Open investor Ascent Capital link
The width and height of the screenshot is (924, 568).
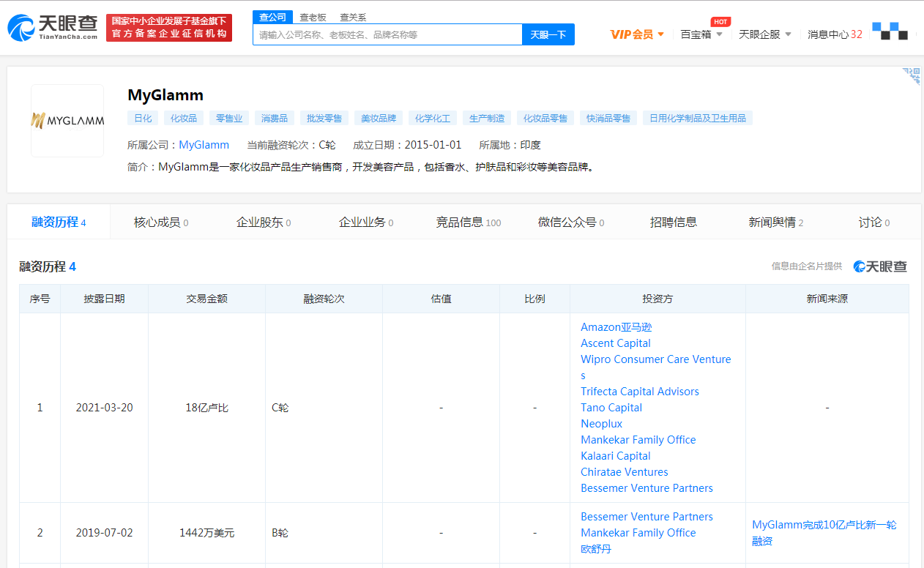(x=616, y=343)
